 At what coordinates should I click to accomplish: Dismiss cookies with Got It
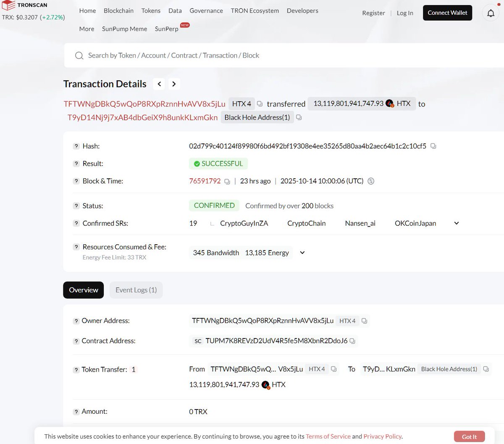click(x=469, y=437)
